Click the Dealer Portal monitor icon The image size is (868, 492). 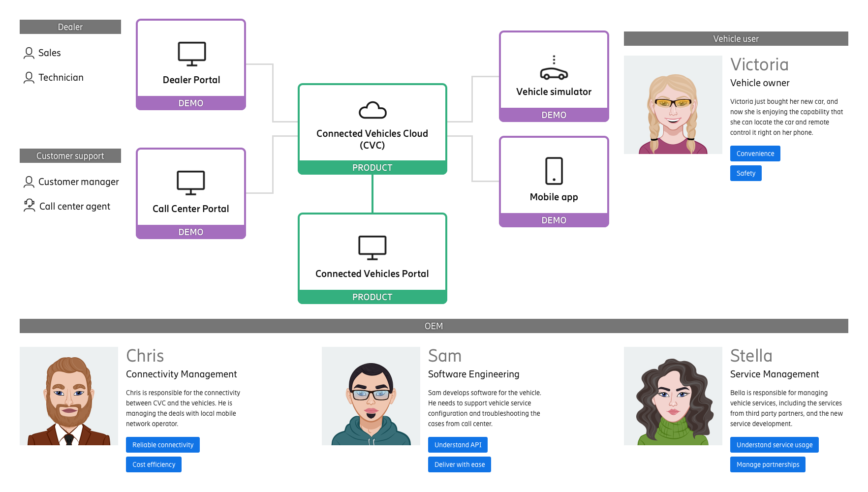pos(191,54)
